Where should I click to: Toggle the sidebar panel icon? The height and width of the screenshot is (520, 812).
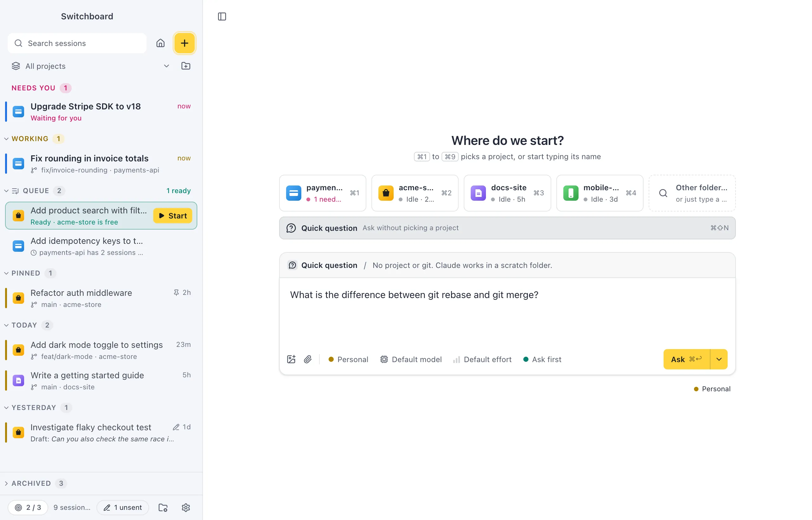[x=222, y=16]
